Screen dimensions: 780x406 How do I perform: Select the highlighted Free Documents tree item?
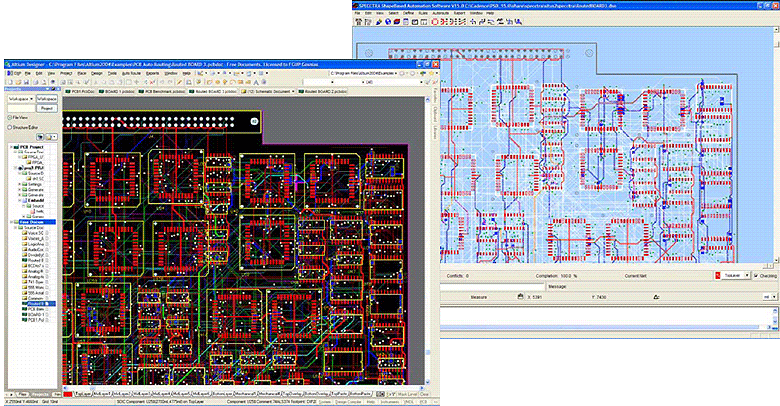point(37,222)
